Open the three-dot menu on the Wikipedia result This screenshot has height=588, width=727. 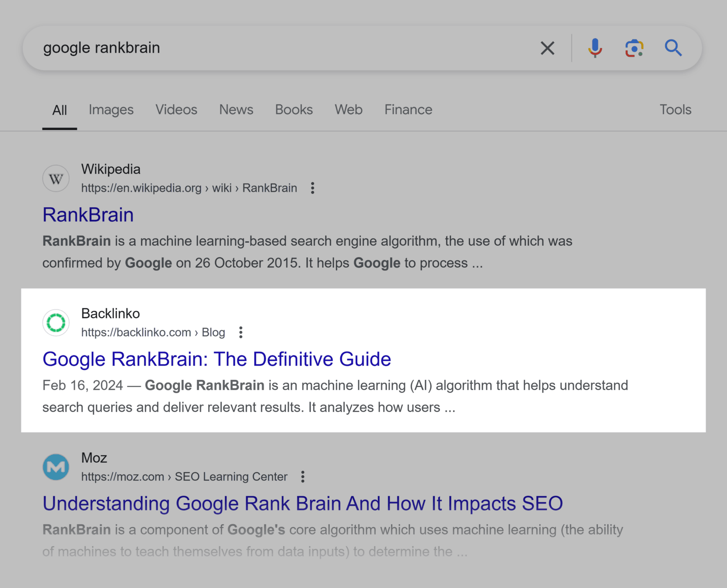[x=313, y=188]
